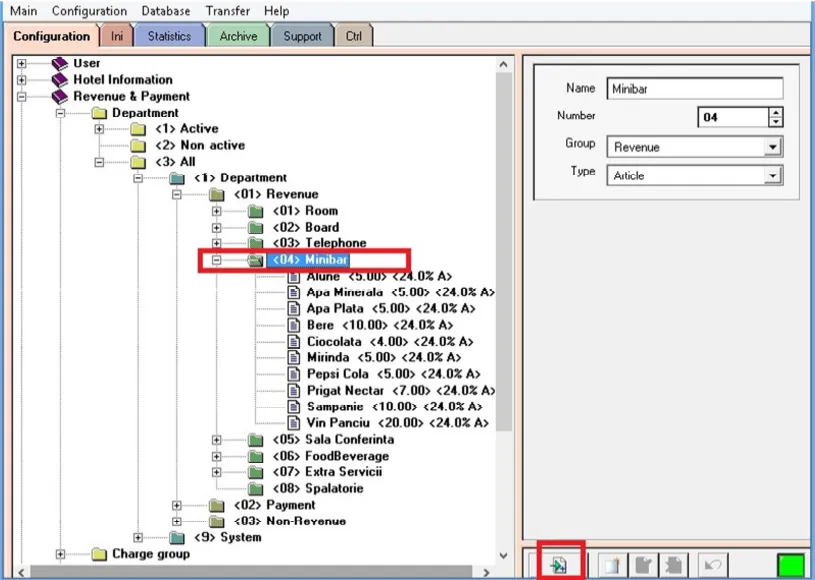The width and height of the screenshot is (815, 580).
Task: Click the green status square
Action: point(790,565)
